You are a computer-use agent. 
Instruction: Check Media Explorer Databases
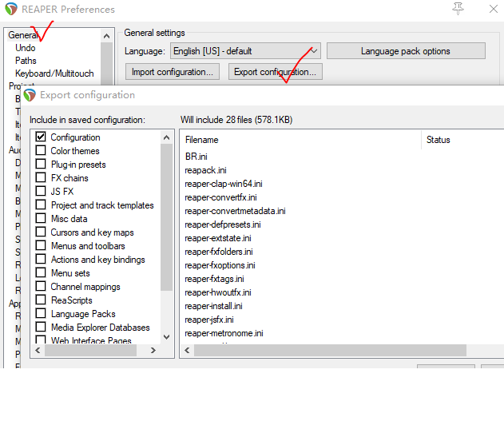tap(41, 327)
